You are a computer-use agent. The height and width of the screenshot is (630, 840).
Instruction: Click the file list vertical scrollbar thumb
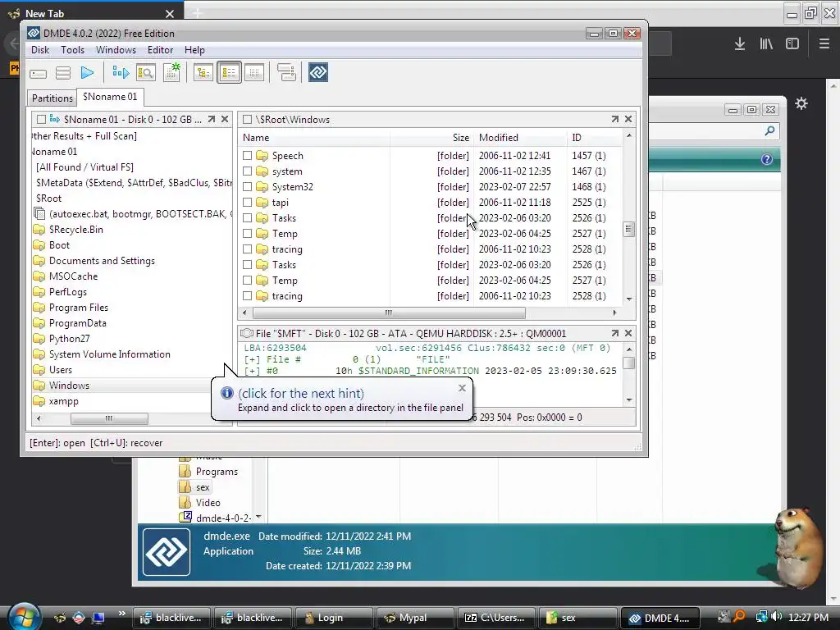pos(629,230)
